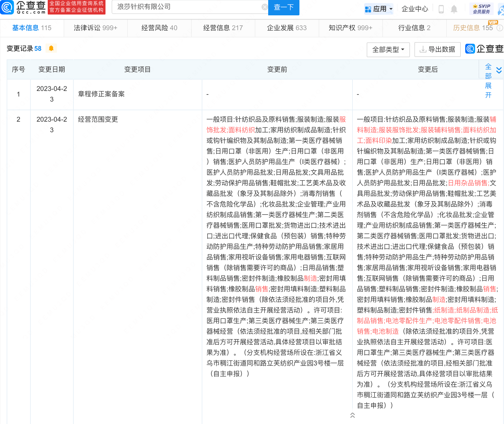504x424 pixels.
Task: Open SVIP 会员服务
Action: 481,8
